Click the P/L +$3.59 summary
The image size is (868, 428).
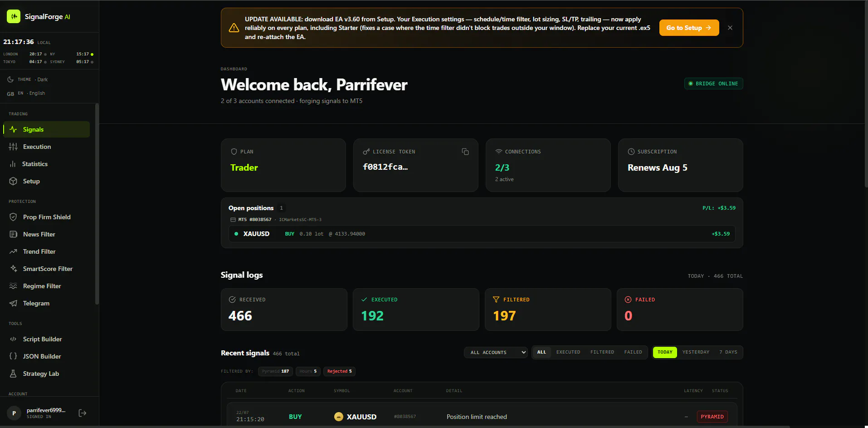click(719, 208)
